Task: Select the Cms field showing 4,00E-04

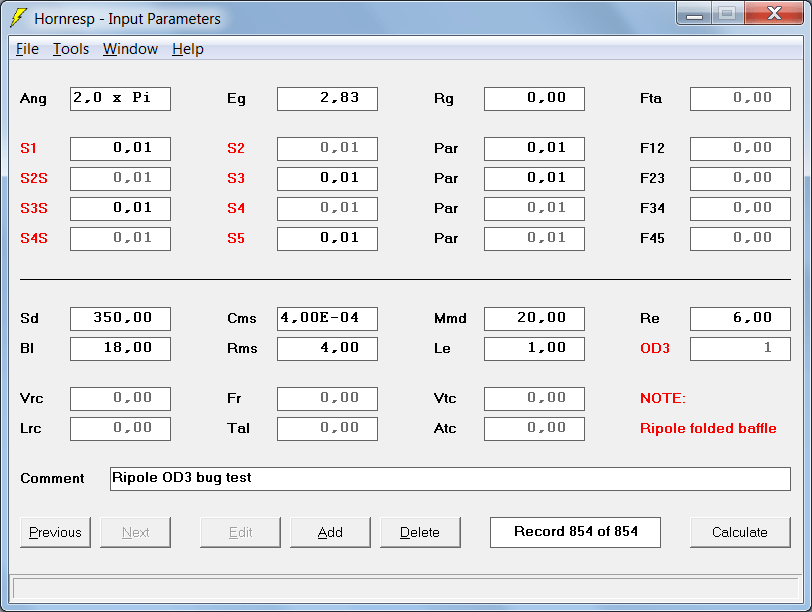Action: (327, 319)
